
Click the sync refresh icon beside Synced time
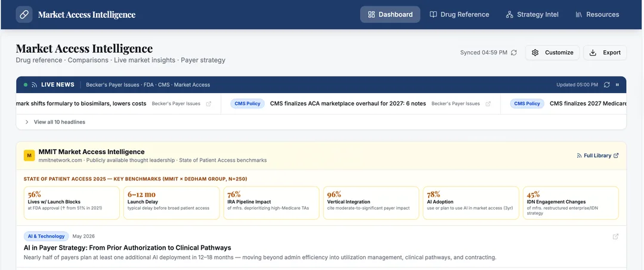tap(514, 53)
